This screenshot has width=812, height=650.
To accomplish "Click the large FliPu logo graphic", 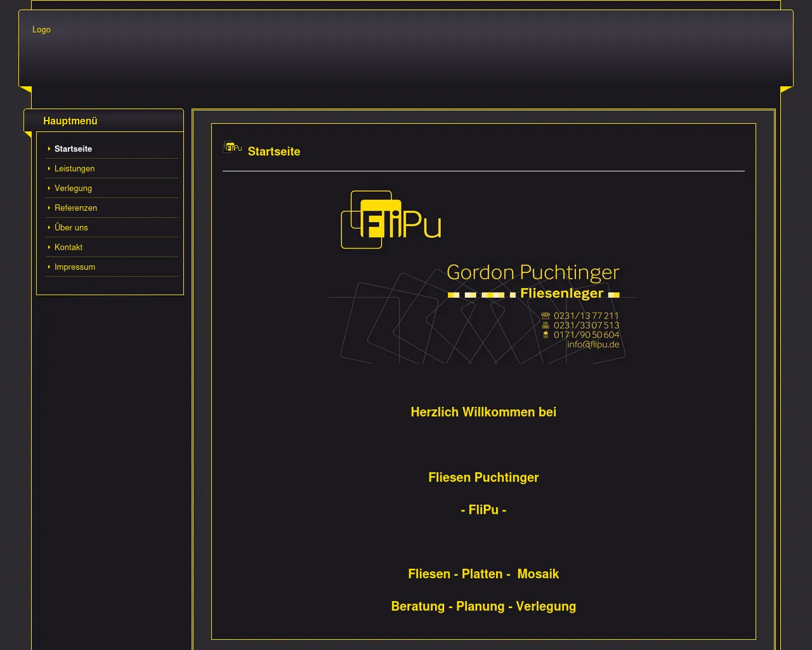I will (391, 220).
